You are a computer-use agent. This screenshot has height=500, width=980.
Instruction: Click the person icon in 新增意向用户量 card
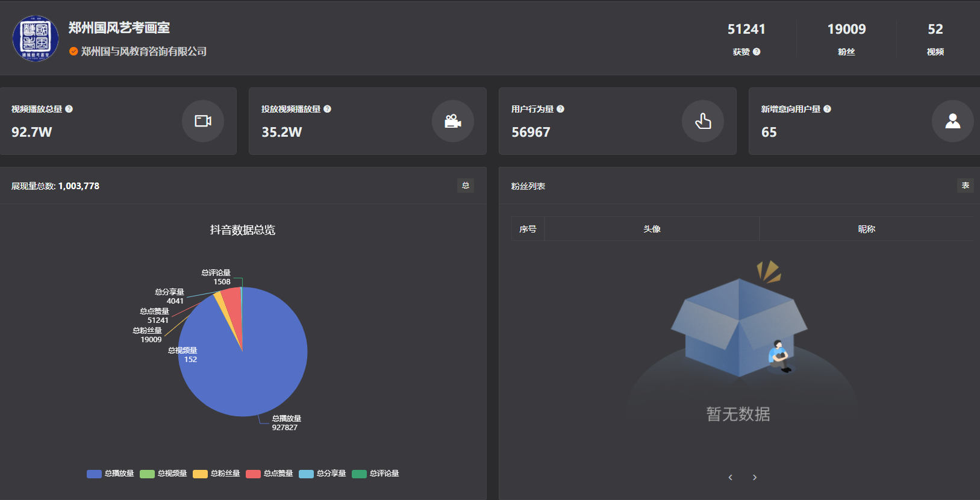click(952, 121)
